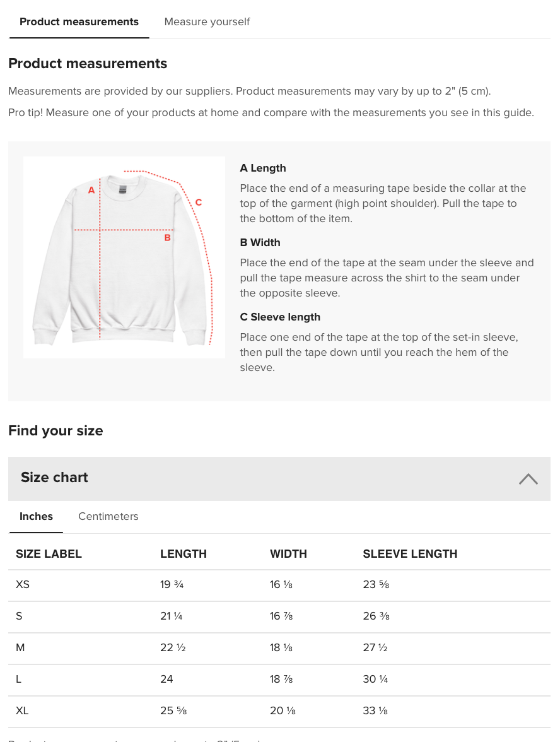Select the XS size row
The image size is (560, 742).
pos(23,585)
